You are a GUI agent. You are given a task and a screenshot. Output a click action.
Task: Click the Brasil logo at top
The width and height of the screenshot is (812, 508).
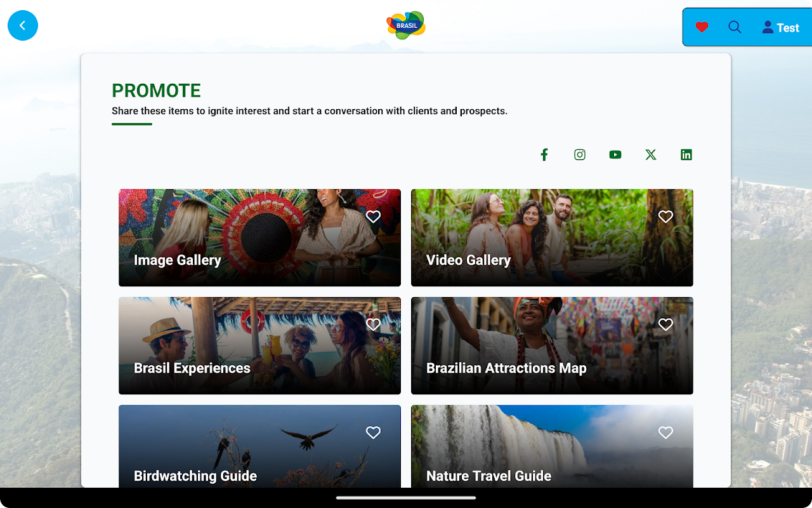point(406,25)
